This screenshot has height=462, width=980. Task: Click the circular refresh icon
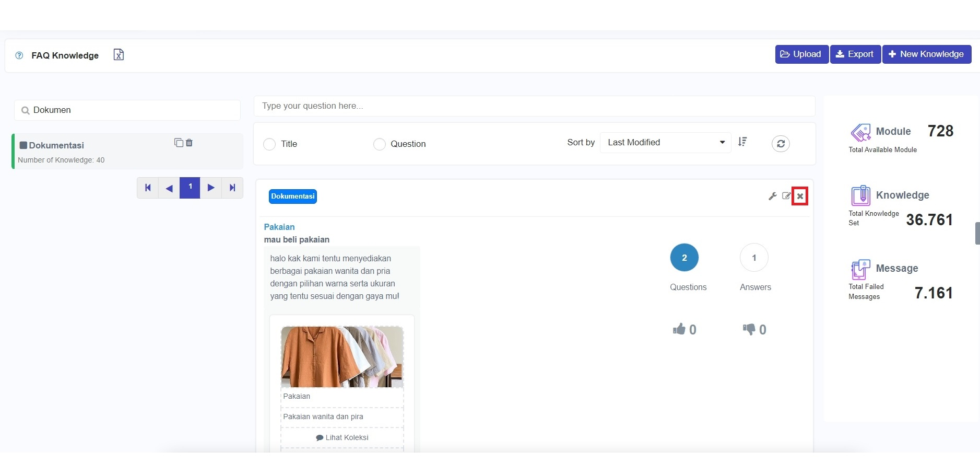coord(781,144)
